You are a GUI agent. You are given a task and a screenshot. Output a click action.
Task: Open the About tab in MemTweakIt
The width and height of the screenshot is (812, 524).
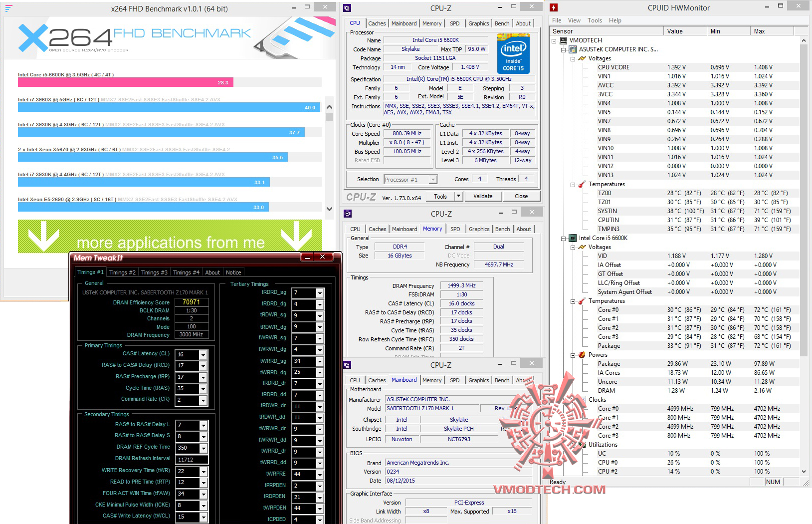point(212,272)
